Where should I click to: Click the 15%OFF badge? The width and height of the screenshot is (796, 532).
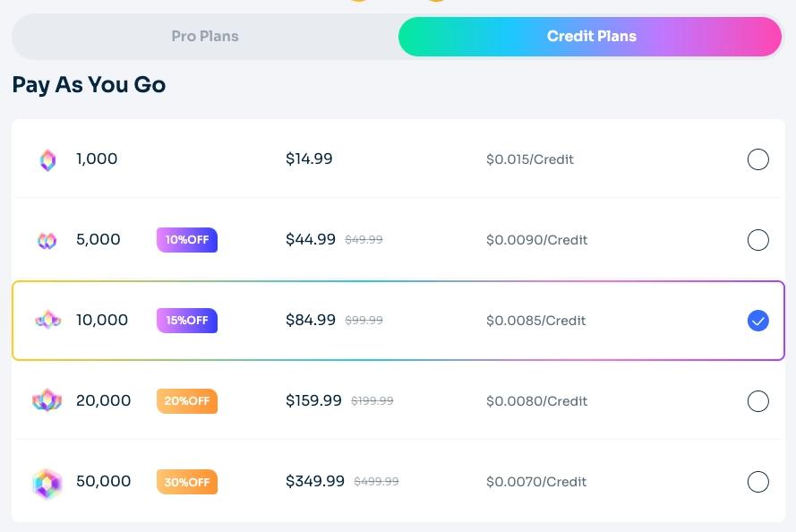tap(187, 321)
